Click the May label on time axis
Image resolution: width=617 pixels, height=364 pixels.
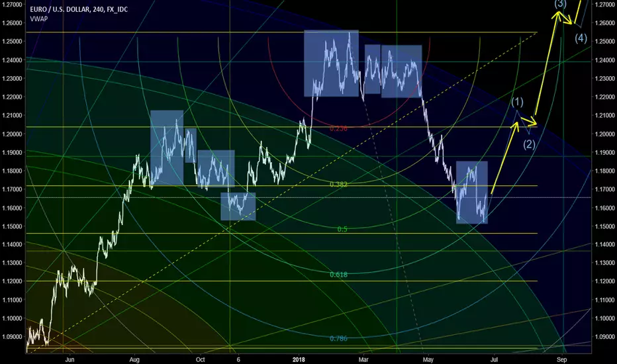pyautogui.click(x=428, y=359)
